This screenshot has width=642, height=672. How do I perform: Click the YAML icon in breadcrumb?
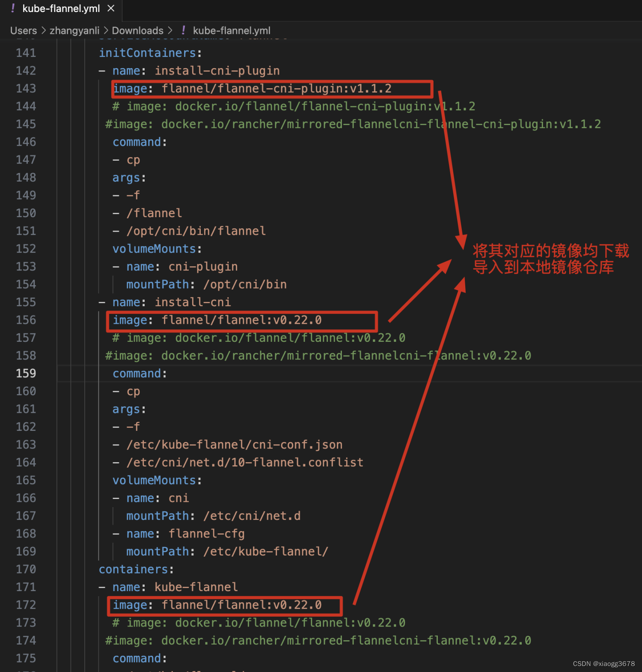tap(184, 30)
